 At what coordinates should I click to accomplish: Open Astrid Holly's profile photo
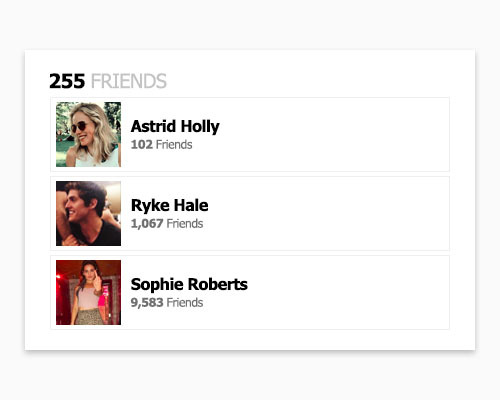point(88,134)
